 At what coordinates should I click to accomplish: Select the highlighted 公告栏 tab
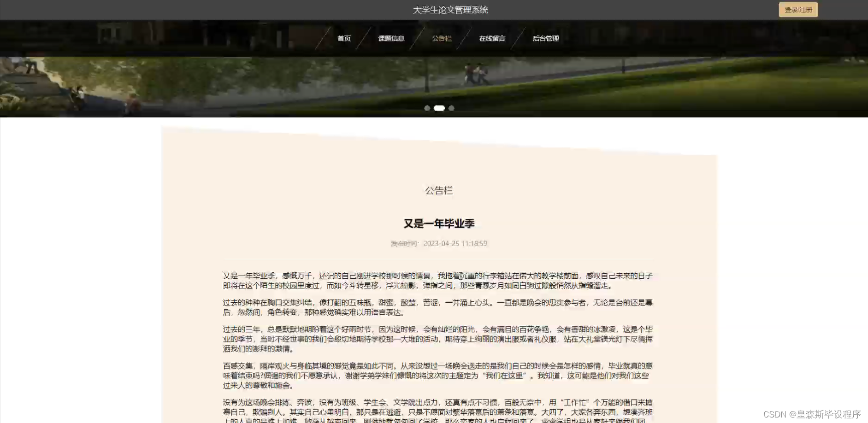pyautogui.click(x=442, y=38)
